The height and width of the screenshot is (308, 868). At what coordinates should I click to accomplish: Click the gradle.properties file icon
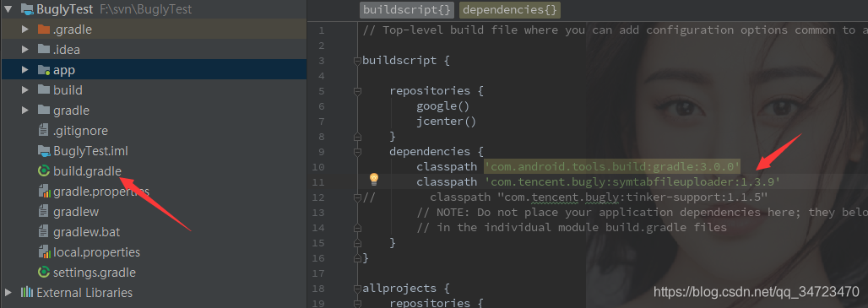pyautogui.click(x=44, y=192)
